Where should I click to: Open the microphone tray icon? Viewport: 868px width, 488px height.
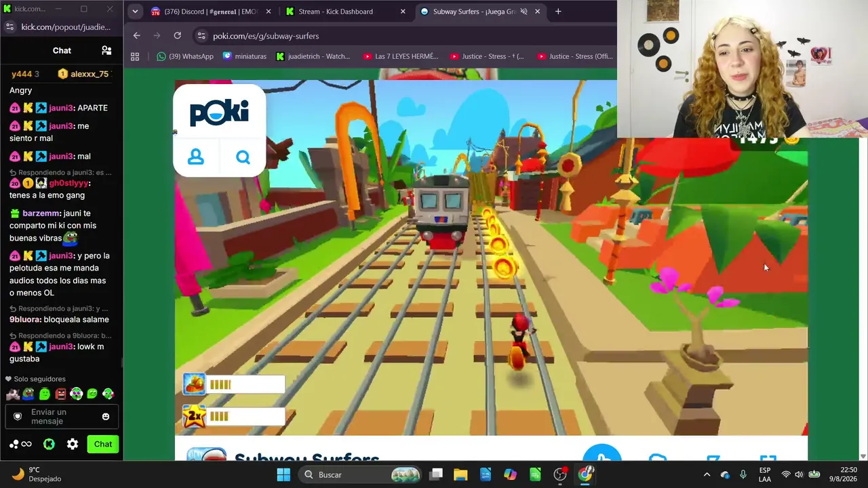tap(743, 474)
